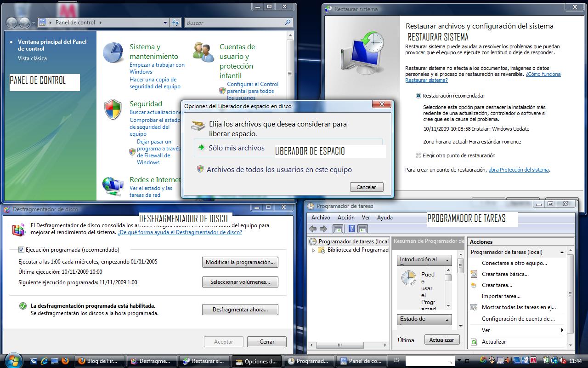Open the Ver menu in the menu bar
The width and height of the screenshot is (588, 368).
pos(366,218)
